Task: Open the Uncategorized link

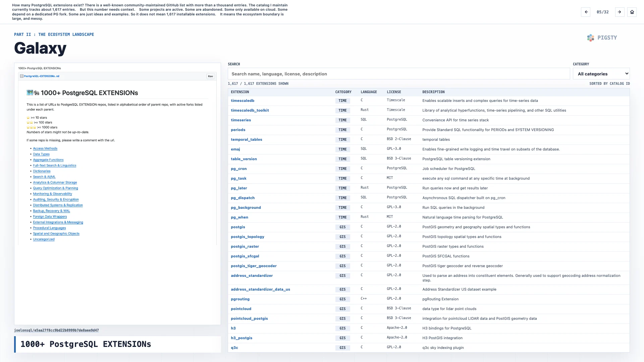Action: pos(44,240)
